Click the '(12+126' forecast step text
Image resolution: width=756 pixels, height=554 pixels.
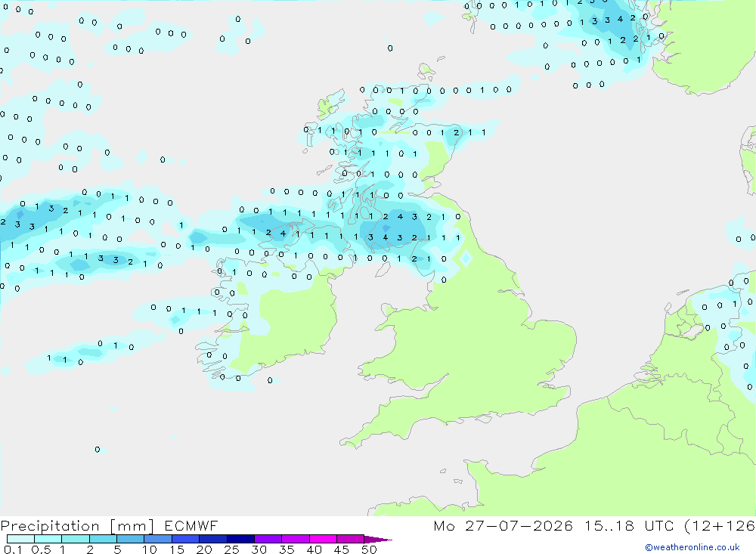click(x=720, y=525)
